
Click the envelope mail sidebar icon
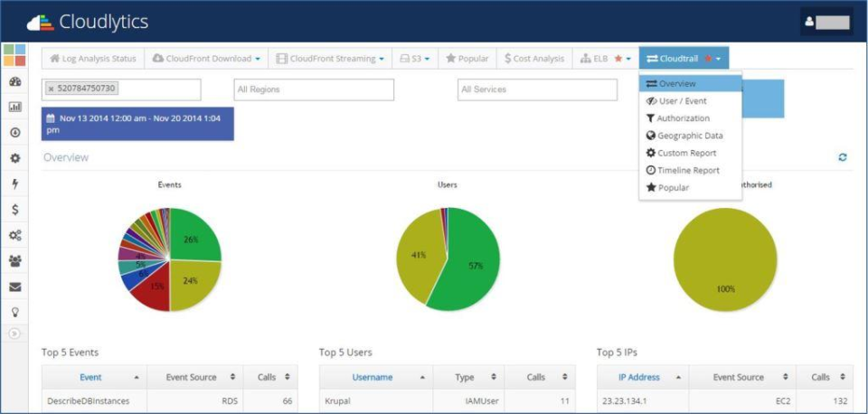(x=15, y=287)
